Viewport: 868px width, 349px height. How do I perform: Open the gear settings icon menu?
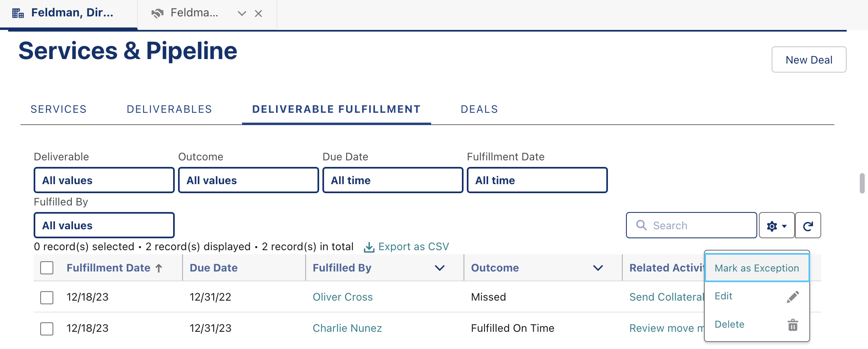point(777,225)
